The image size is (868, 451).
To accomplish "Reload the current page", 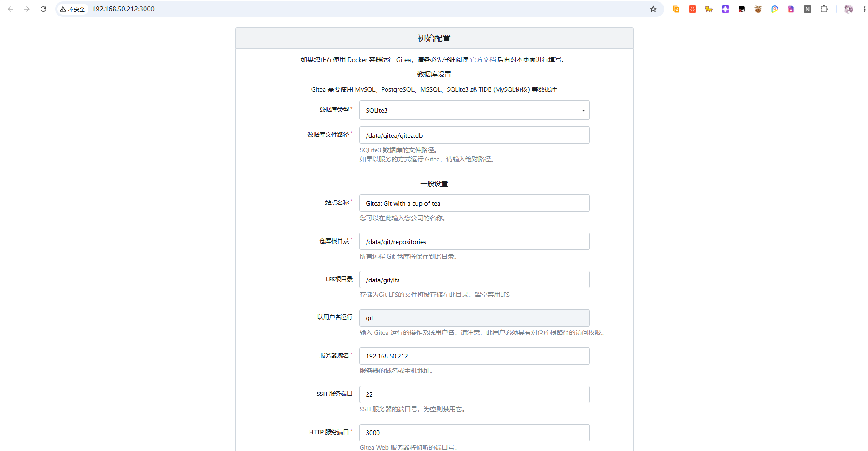I will [x=43, y=9].
